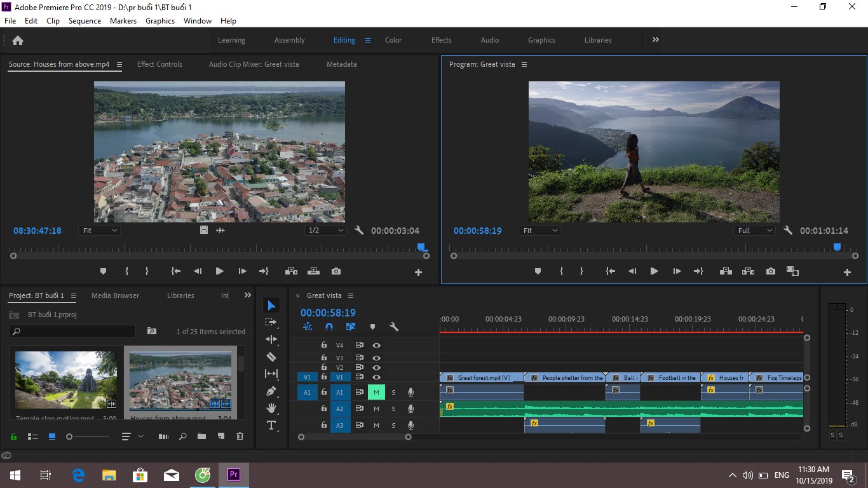Adjust the Project panel thumbnail zoom slider
The width and height of the screenshot is (868, 488).
click(x=88, y=437)
